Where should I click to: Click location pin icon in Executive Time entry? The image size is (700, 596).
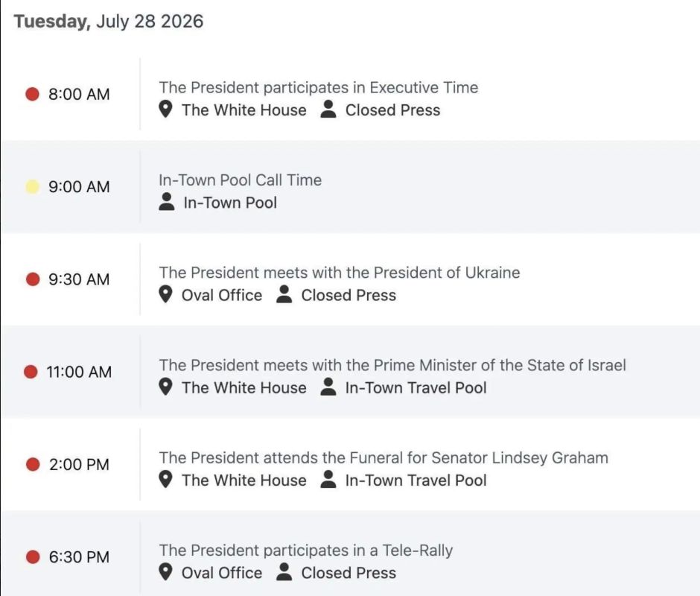point(165,110)
